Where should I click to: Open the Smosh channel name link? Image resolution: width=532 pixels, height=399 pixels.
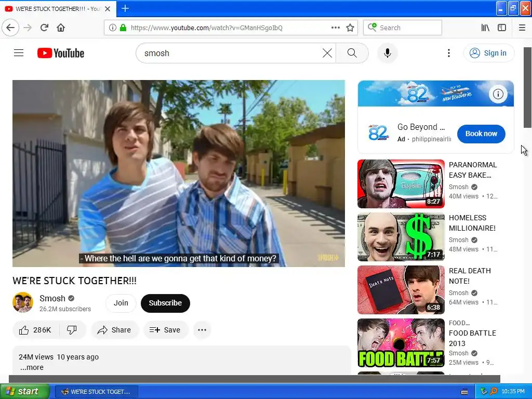[52, 298]
